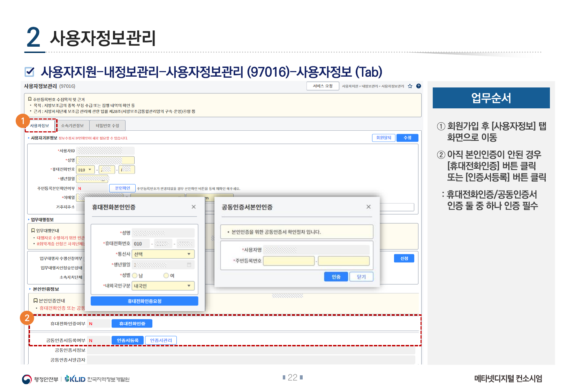Viewport: 567px width, 392px height.
Task: Click the favorite star icon in header
Action: (x=410, y=86)
